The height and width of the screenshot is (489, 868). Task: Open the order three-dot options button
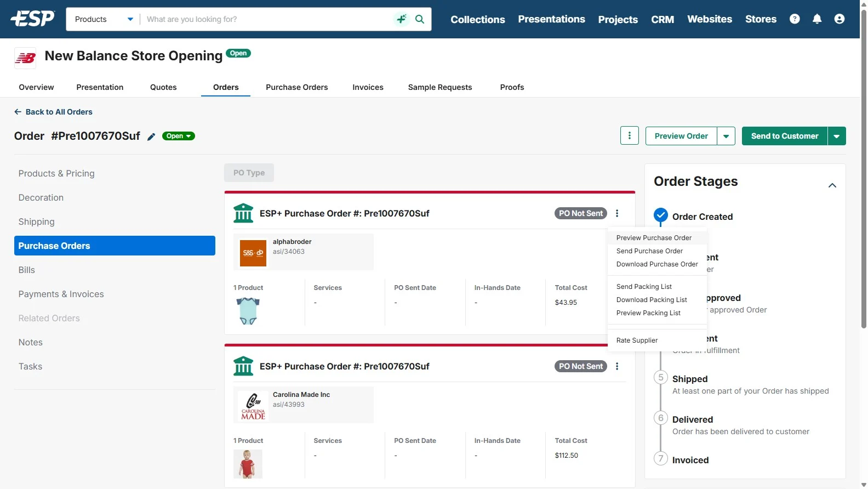point(630,136)
